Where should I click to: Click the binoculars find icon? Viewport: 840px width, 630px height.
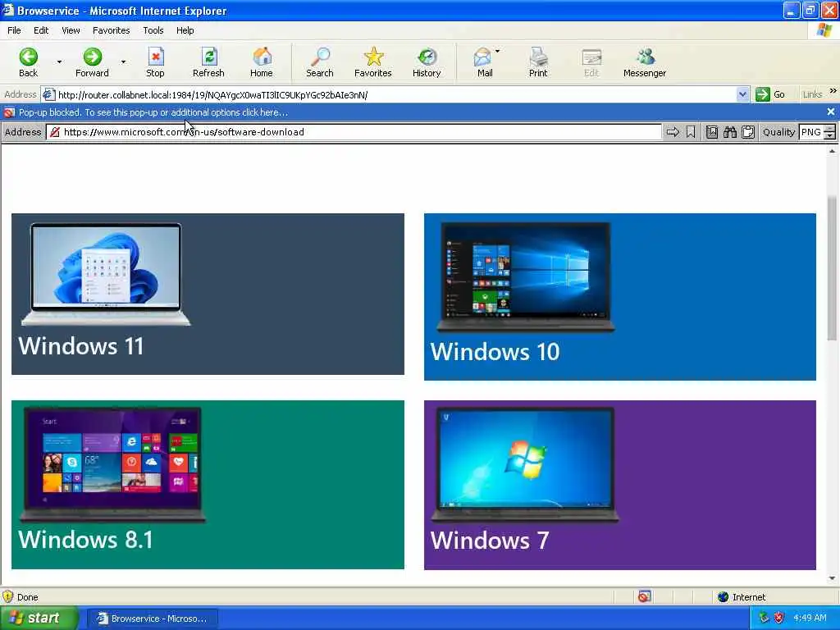point(730,132)
